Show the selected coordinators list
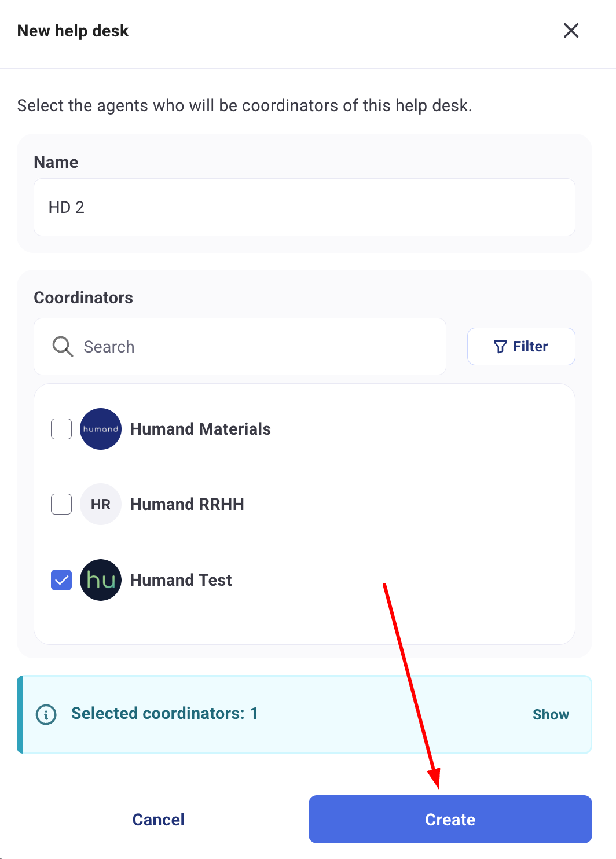This screenshot has height=859, width=616. [x=551, y=715]
